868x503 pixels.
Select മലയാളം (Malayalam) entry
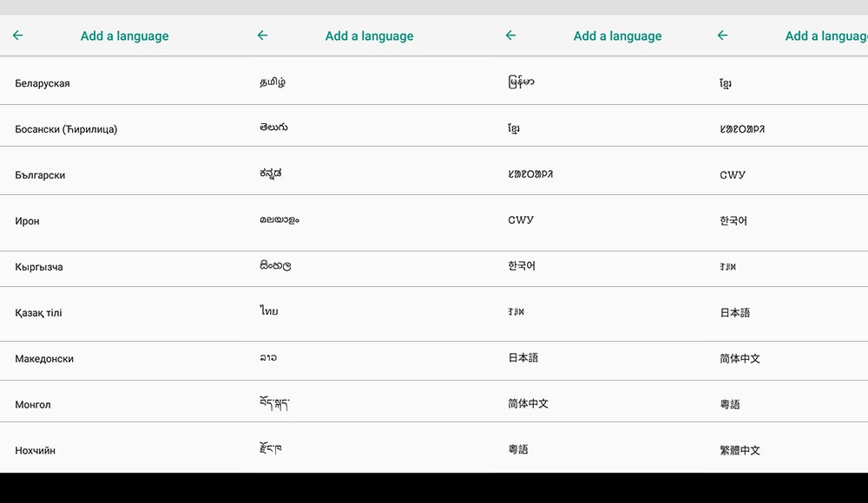pyautogui.click(x=279, y=219)
